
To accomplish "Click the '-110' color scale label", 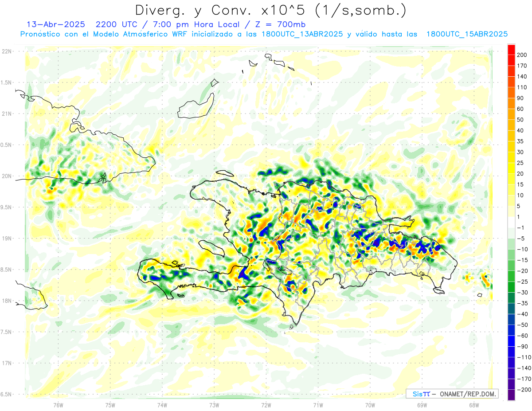I will tap(524, 357).
